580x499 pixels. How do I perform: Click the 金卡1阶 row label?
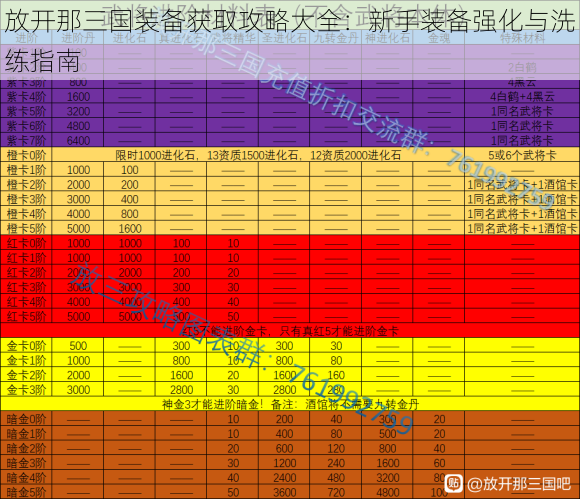pos(26,360)
